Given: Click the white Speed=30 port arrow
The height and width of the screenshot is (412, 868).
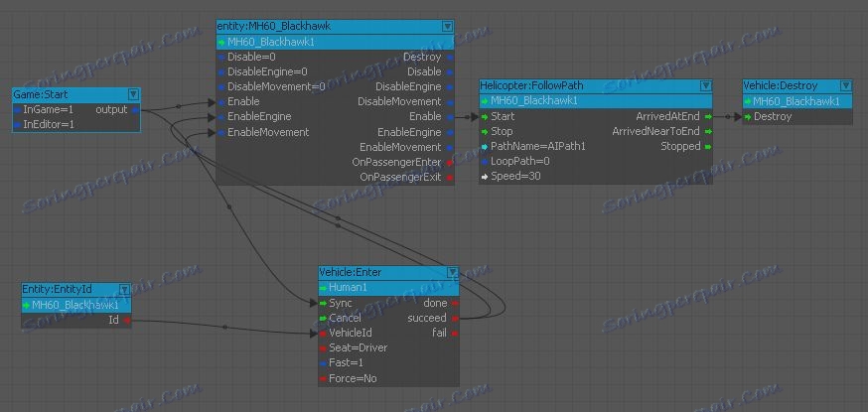Looking at the screenshot, I should pos(485,177).
